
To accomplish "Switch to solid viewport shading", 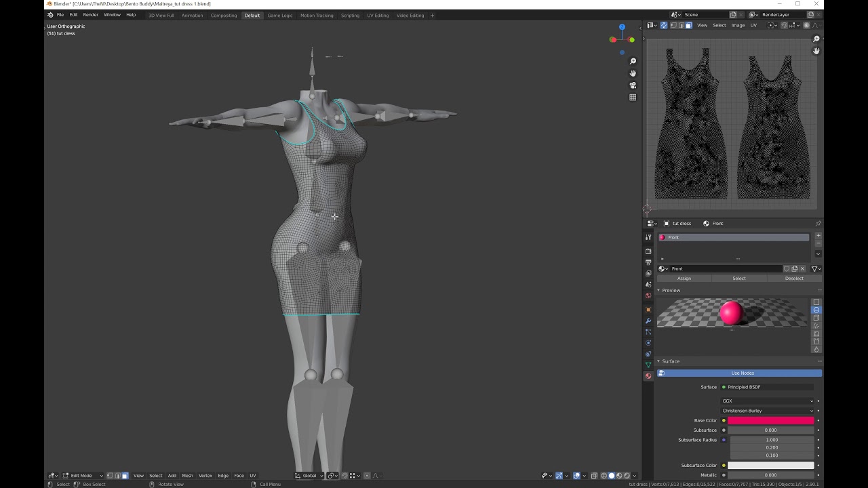I will pos(611,476).
